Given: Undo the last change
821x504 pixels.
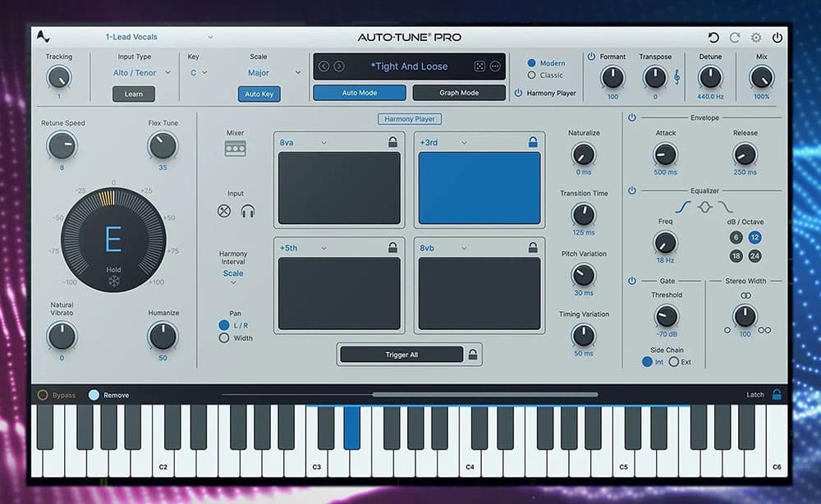Looking at the screenshot, I should pyautogui.click(x=713, y=37).
